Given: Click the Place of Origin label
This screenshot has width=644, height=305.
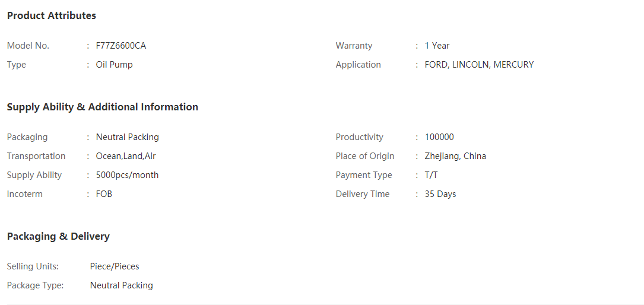Looking at the screenshot, I should (x=364, y=156).
